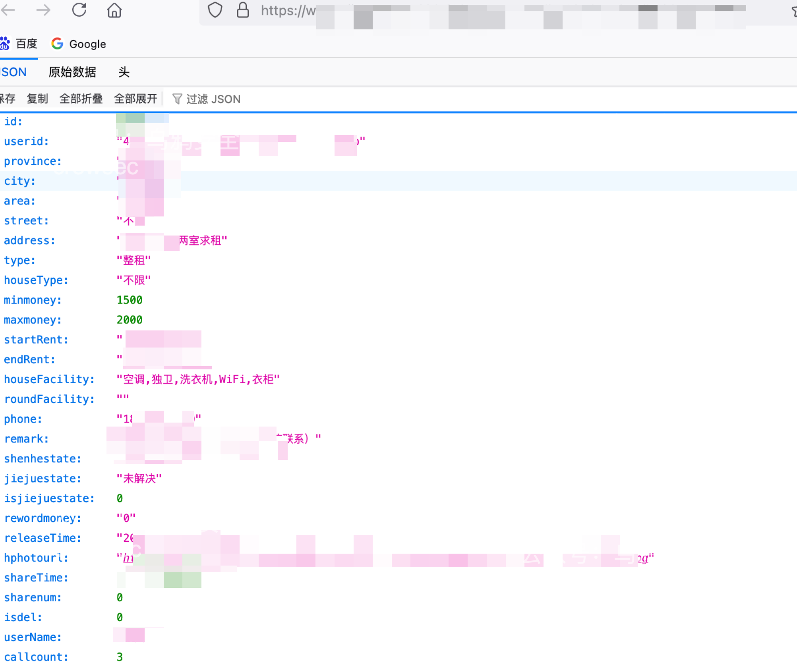Screen dimensions: 797x672
Task: Switch to the JSON tab
Action: coord(14,72)
